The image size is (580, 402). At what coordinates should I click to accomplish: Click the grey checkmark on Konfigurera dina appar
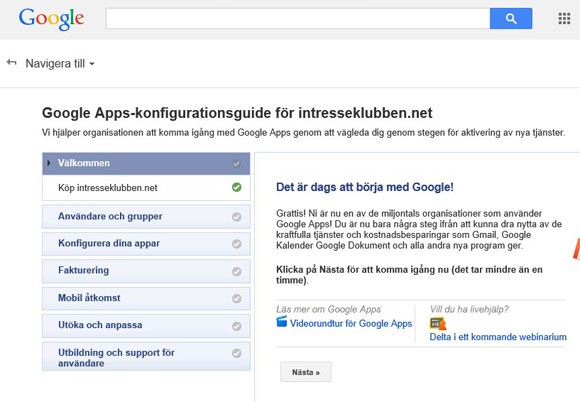[x=237, y=244]
